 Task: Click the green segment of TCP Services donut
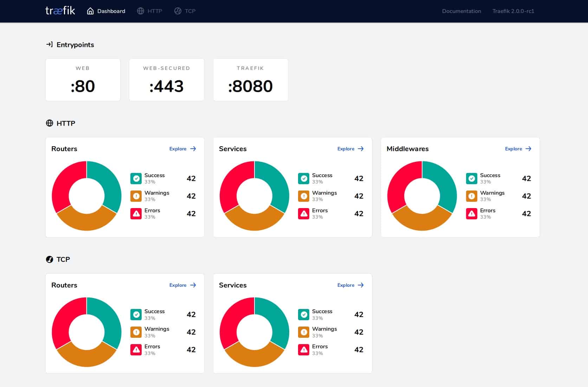[277, 319]
